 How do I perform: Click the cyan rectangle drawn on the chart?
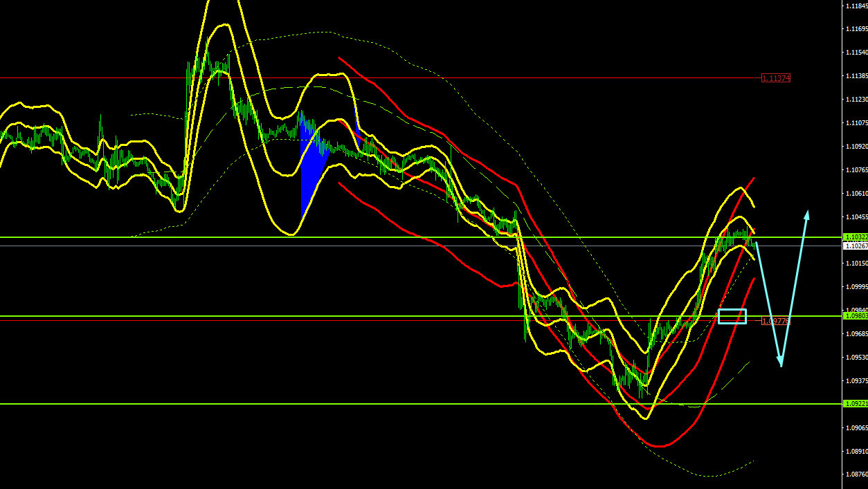pos(732,316)
